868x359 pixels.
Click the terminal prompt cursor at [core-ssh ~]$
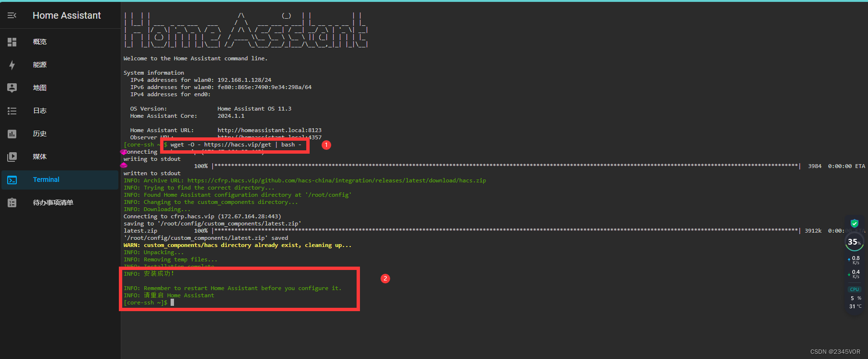[172, 303]
